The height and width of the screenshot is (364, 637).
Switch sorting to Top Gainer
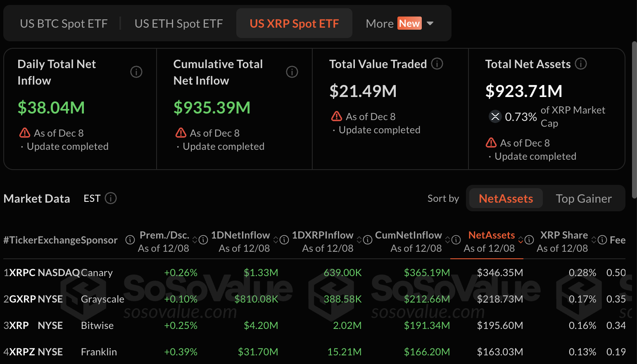tap(584, 199)
